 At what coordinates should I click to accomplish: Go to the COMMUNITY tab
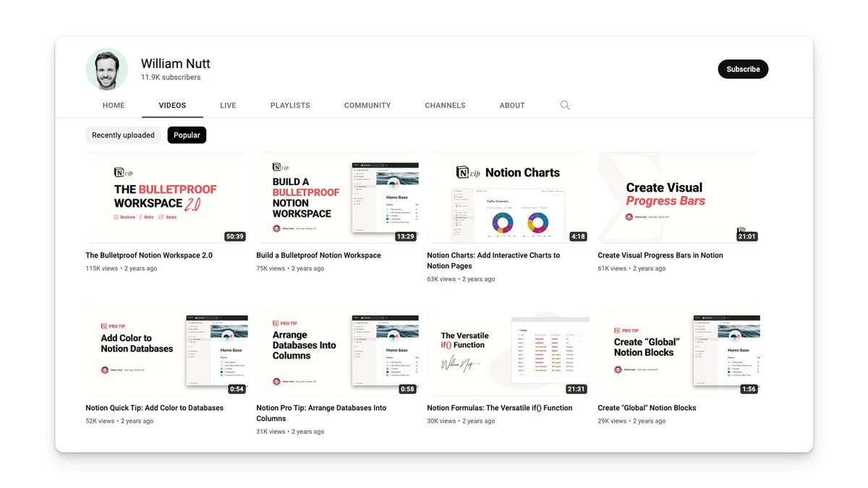367,106
